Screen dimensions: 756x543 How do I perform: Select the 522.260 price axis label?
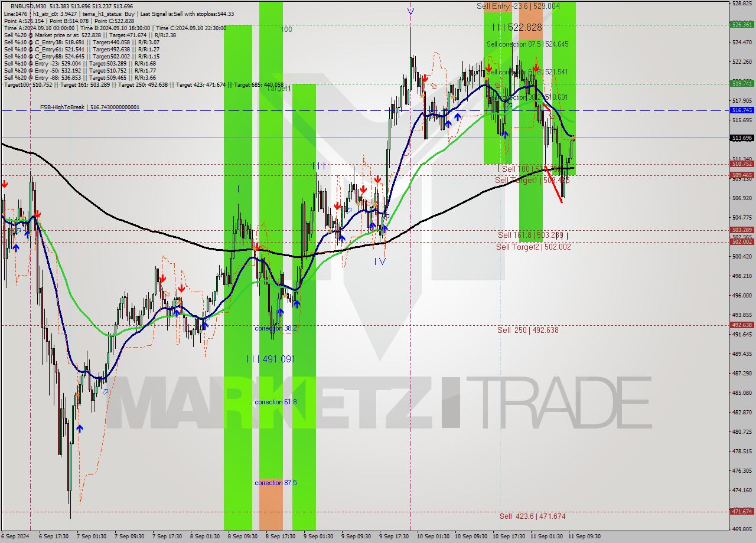pyautogui.click(x=742, y=62)
